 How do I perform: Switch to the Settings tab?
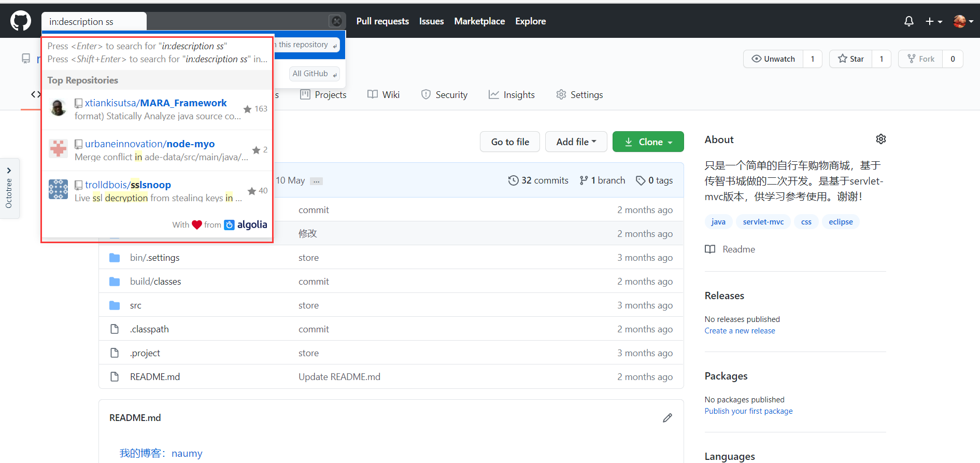click(579, 95)
